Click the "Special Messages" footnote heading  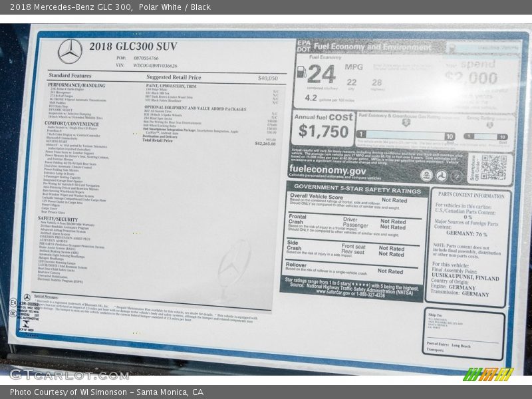click(x=46, y=297)
